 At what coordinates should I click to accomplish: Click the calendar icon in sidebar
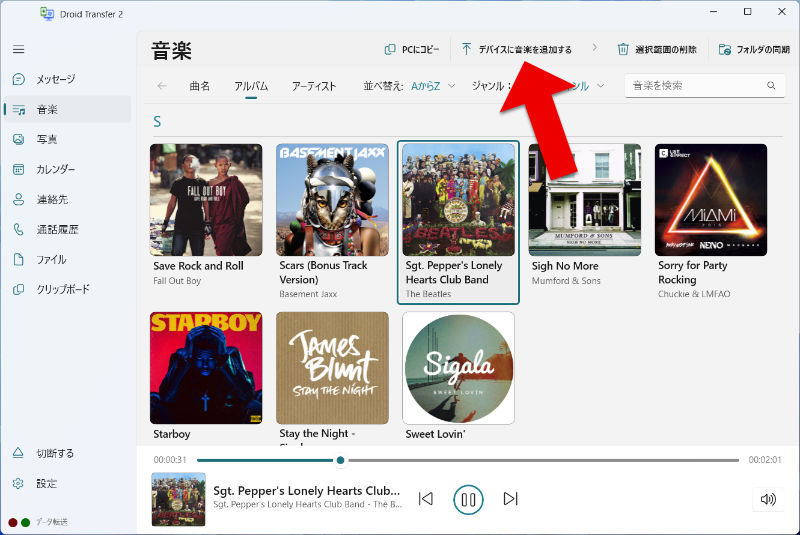click(x=18, y=169)
